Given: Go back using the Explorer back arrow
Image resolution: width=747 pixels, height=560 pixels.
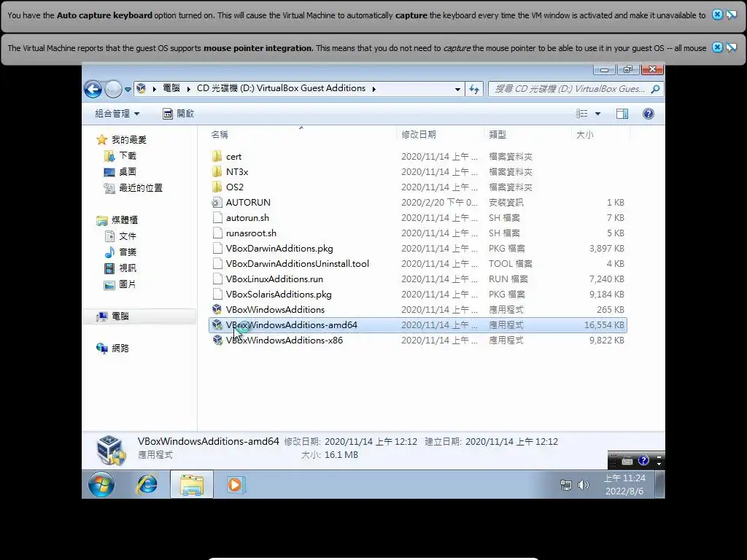Looking at the screenshot, I should coord(93,89).
